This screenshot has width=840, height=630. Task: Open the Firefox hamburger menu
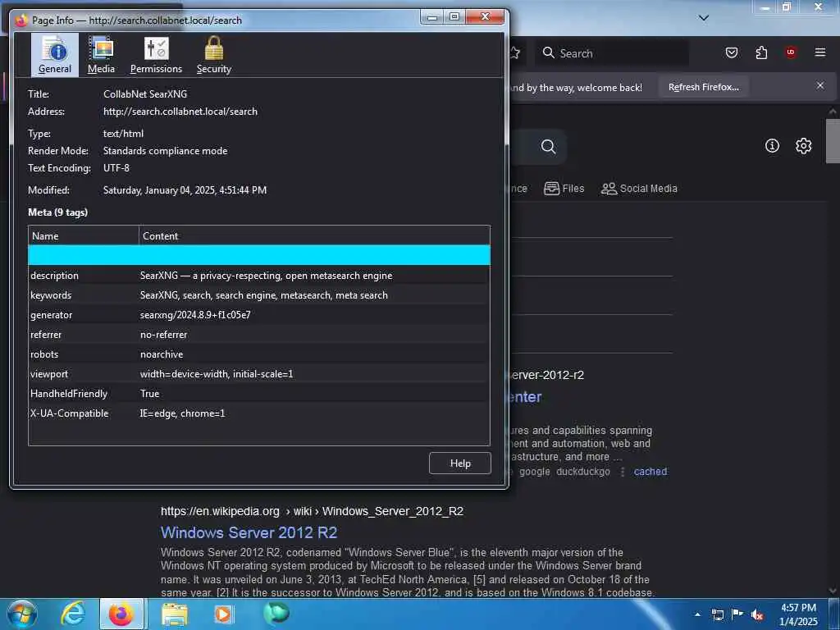coord(820,52)
